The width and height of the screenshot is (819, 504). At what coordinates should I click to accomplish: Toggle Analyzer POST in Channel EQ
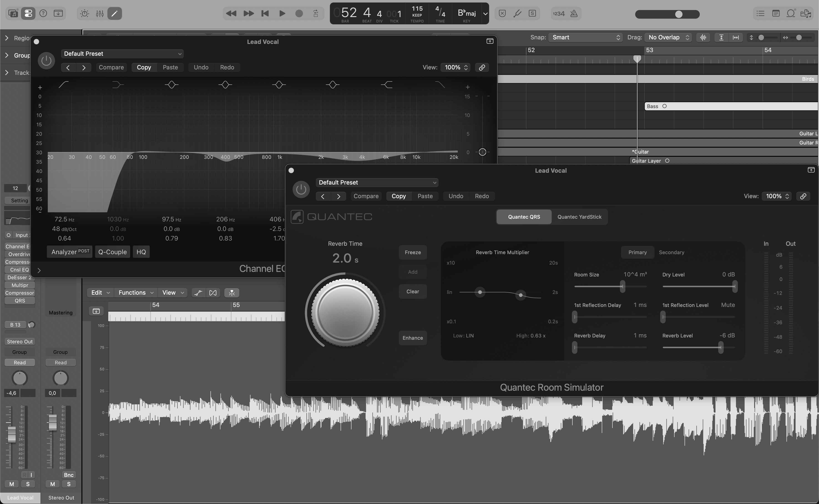coord(70,252)
